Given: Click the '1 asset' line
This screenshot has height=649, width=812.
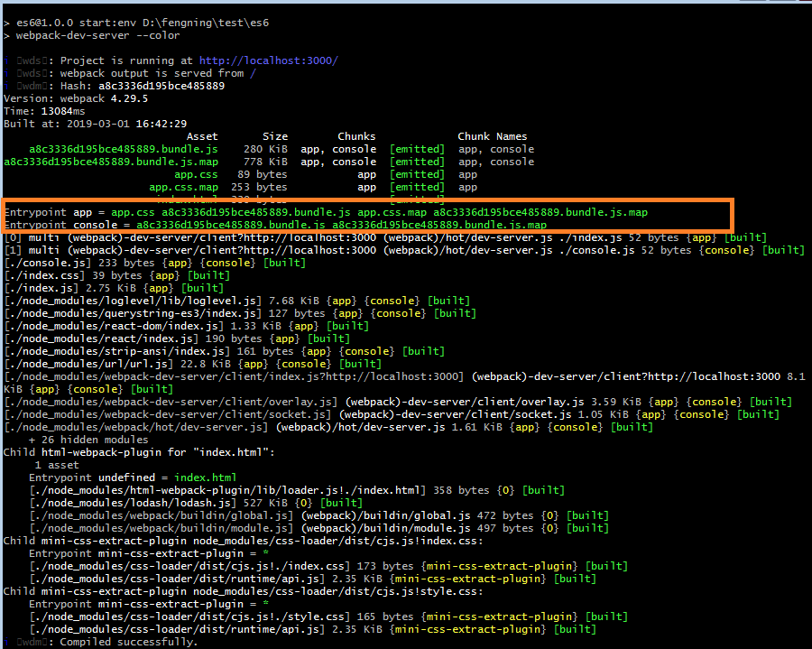Looking at the screenshot, I should click(57, 465).
